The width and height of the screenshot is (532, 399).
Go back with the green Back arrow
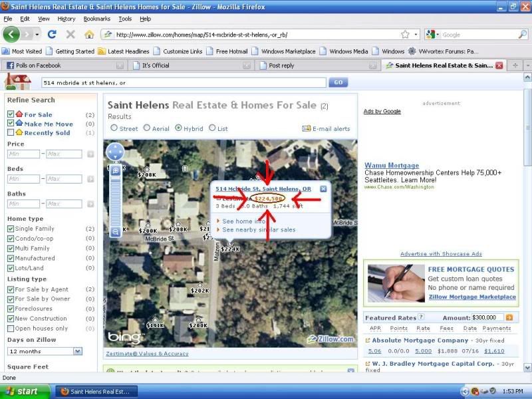click(11, 35)
